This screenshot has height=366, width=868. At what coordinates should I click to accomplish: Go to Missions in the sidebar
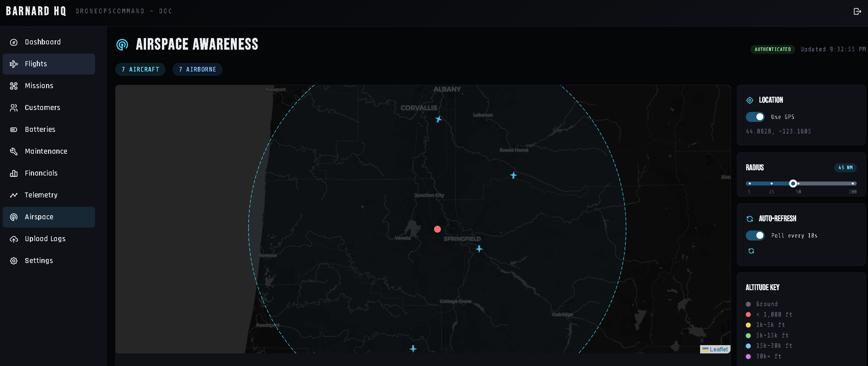[x=49, y=86]
